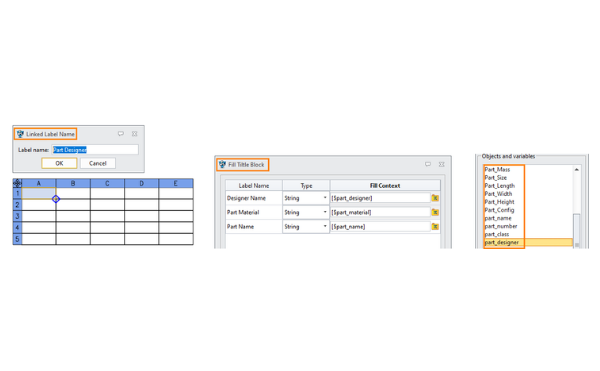600x371 pixels.
Task: Select row 3 header in the table
Action: tap(17, 216)
